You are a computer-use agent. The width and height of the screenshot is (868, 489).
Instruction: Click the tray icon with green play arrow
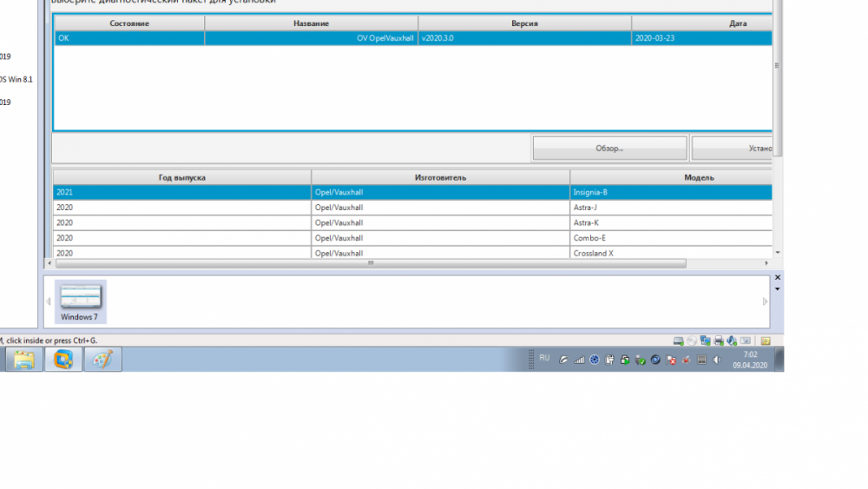click(x=625, y=360)
